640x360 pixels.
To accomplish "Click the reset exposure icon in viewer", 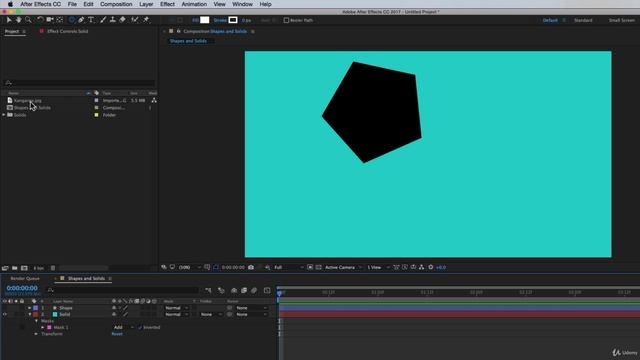I will pyautogui.click(x=431, y=267).
